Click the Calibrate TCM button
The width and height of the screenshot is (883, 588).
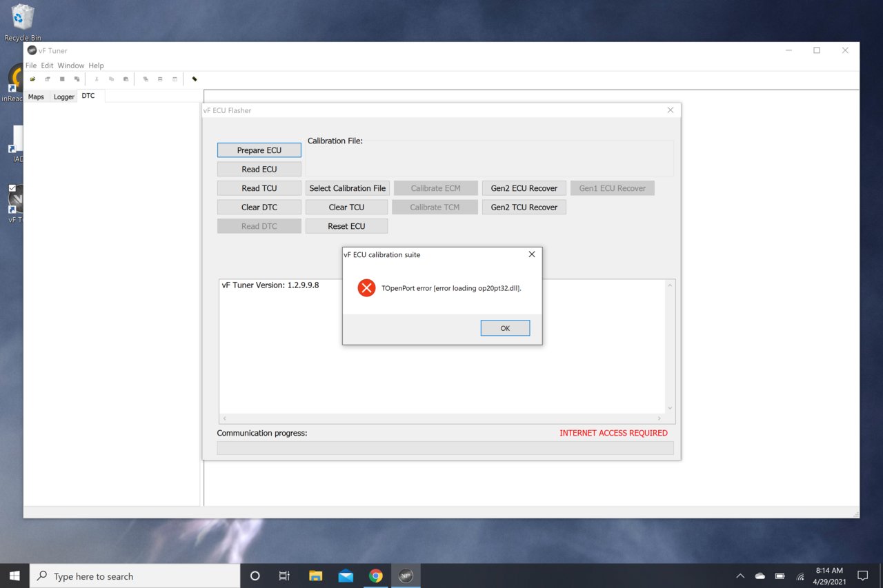(x=435, y=207)
